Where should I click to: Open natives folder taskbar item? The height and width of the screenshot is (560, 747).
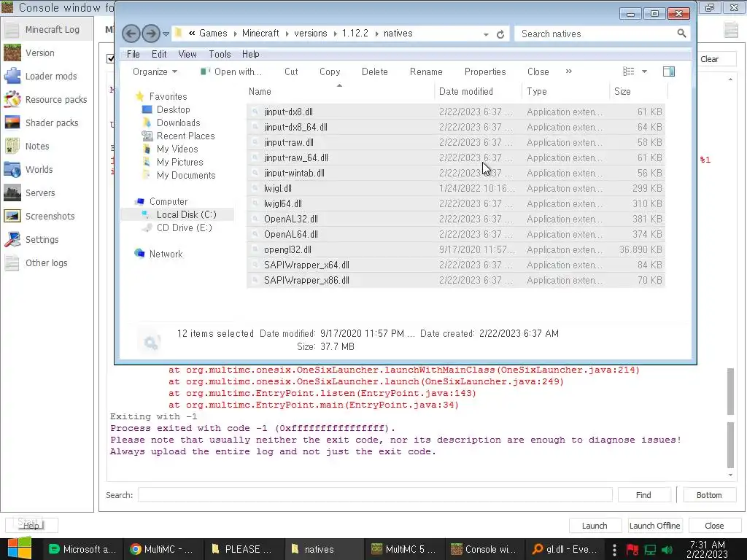point(324,549)
